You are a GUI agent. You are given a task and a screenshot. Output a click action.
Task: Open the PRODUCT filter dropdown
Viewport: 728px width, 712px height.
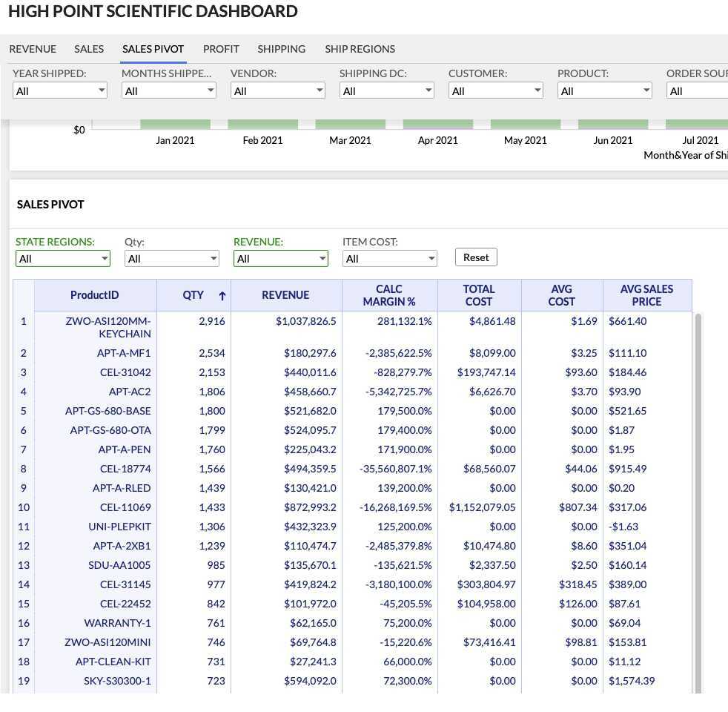pos(604,90)
